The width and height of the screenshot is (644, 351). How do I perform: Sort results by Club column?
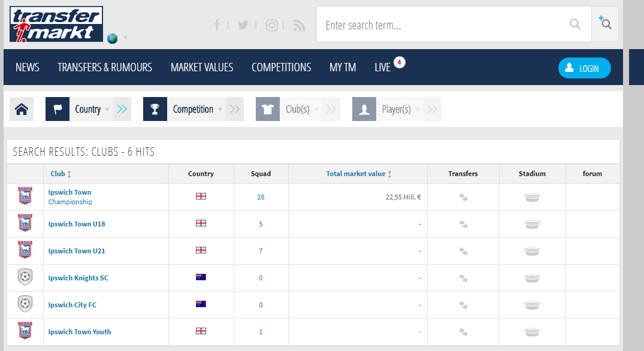coord(61,174)
